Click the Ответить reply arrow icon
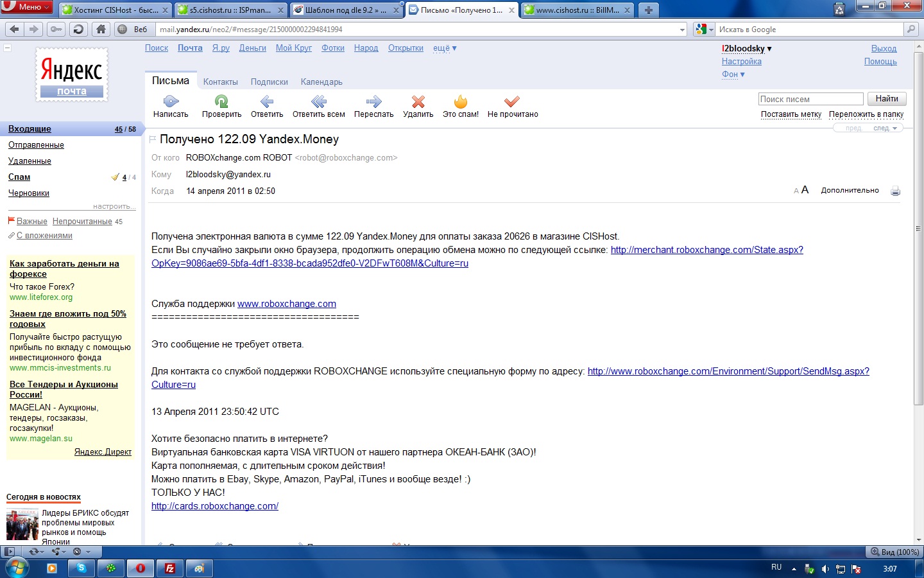Viewport: 924px width, 578px height. (x=267, y=101)
